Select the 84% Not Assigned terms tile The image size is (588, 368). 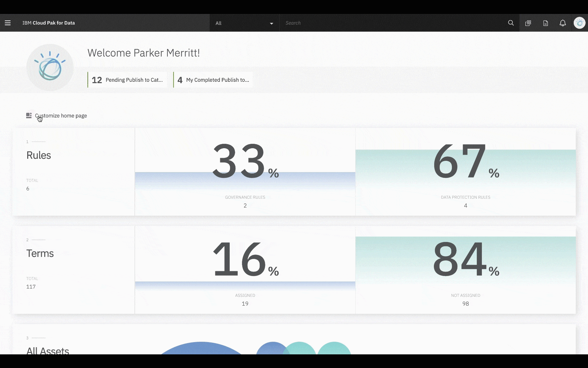pyautogui.click(x=465, y=270)
